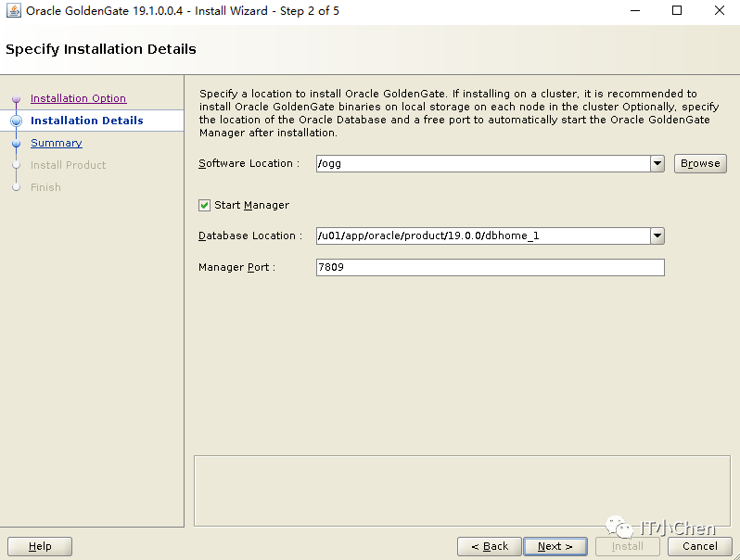Click the Installation Option step bullet
740x560 pixels.
tap(16, 98)
